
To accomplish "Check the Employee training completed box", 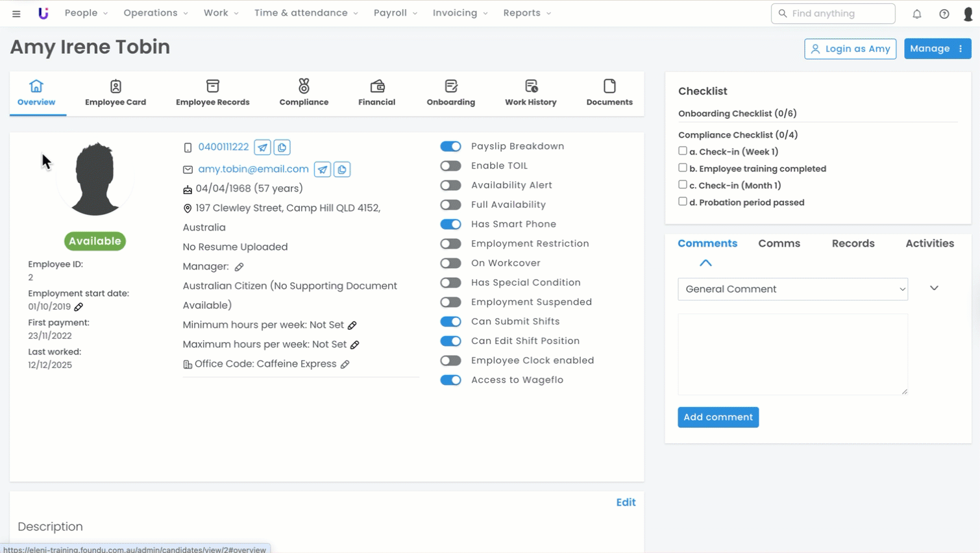I will (683, 168).
